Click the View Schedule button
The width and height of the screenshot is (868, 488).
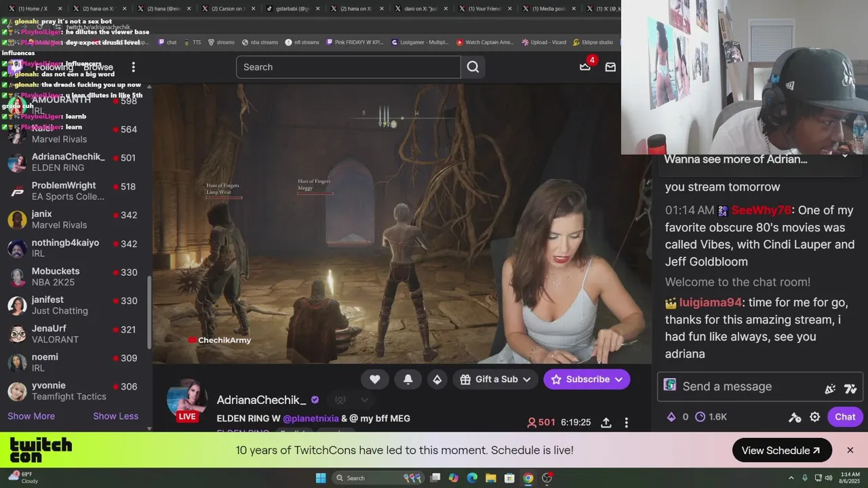tap(781, 451)
